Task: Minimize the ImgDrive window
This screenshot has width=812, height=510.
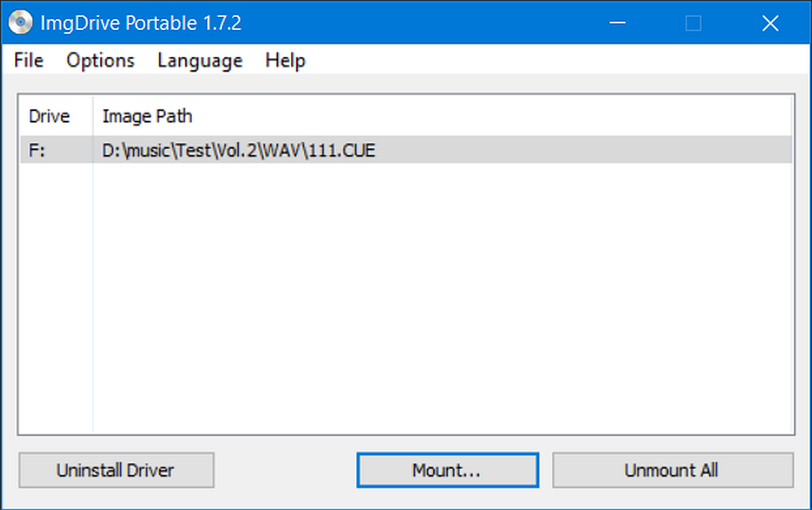Action: tap(616, 24)
